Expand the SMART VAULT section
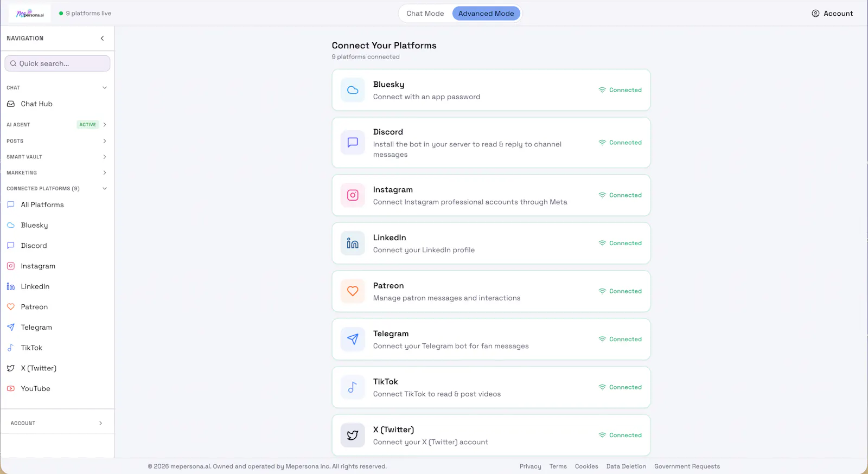The width and height of the screenshot is (868, 474). 105,157
